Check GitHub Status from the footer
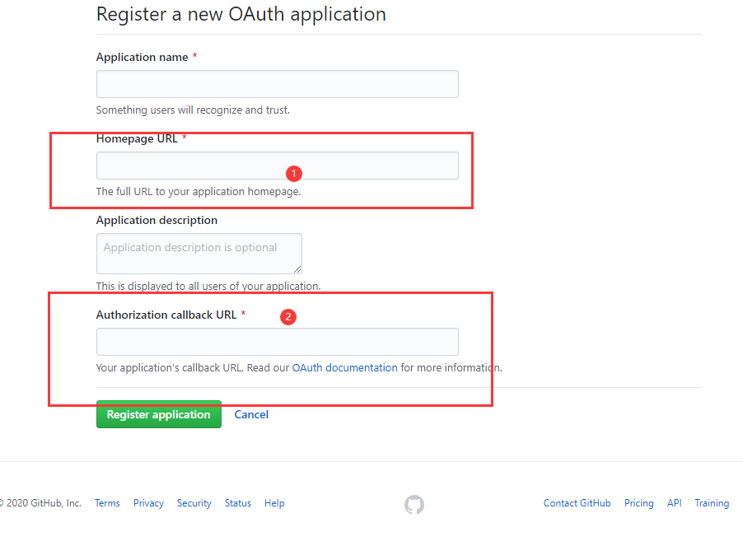Viewport: 743px width, 560px height. pos(238,503)
